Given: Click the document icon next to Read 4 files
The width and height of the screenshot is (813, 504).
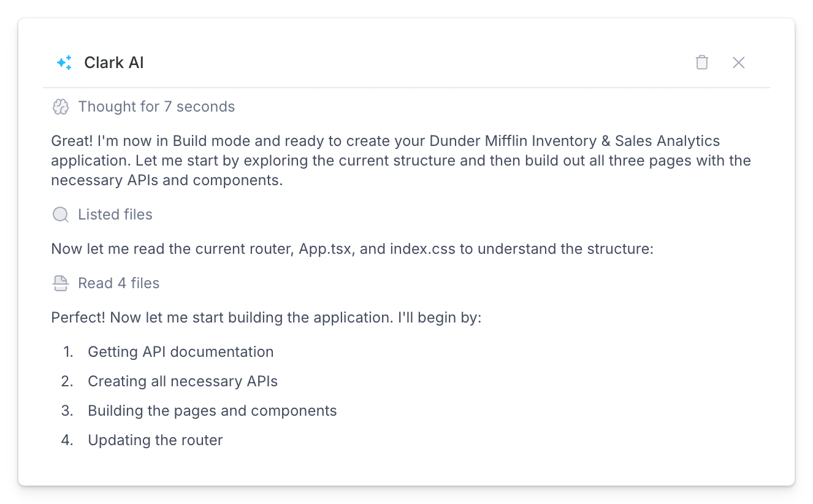Looking at the screenshot, I should click(x=60, y=283).
